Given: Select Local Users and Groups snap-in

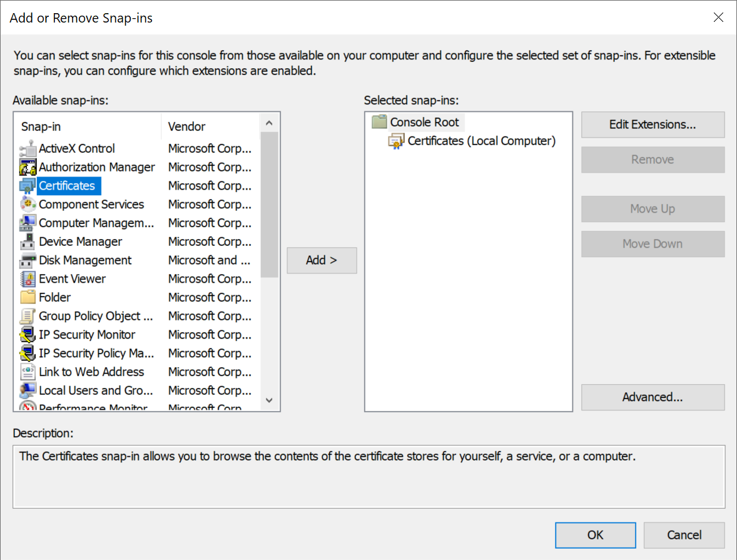Looking at the screenshot, I should pyautogui.click(x=96, y=390).
